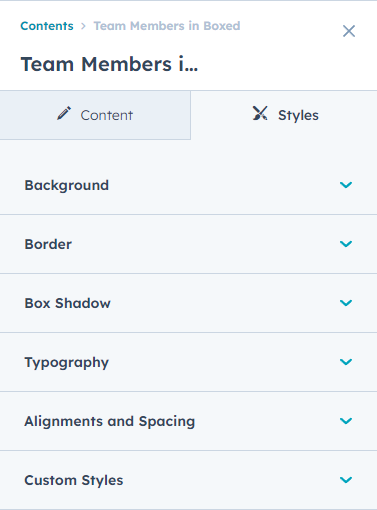The height and width of the screenshot is (510, 377).
Task: Expand the Border section chevron
Action: [x=346, y=244]
